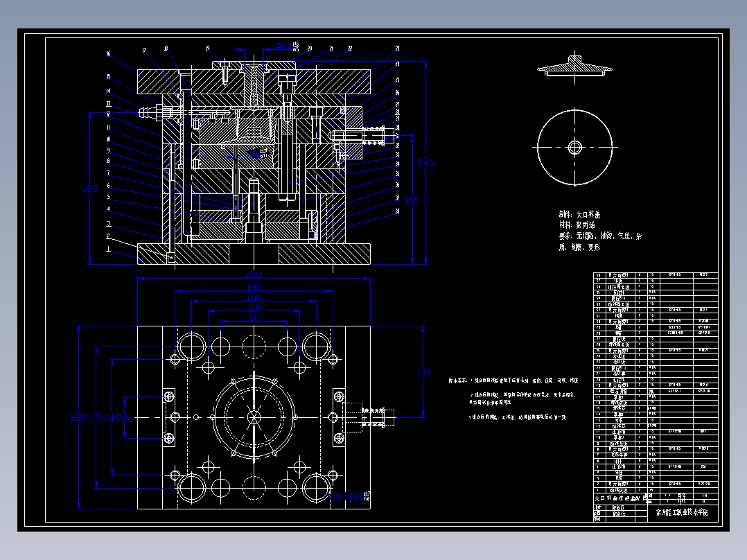
Task: Click the 80 width dimension text
Action: (x=254, y=318)
